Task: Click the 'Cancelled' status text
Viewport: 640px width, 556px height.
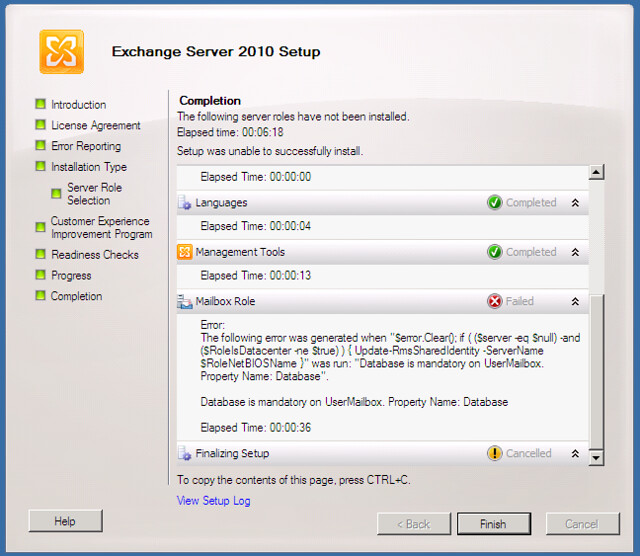Action: 529,453
